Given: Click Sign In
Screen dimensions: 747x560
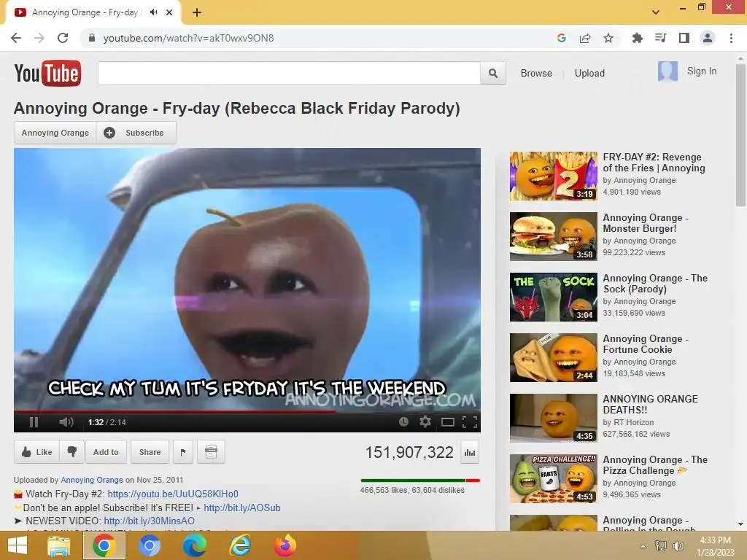Looking at the screenshot, I should [701, 71].
